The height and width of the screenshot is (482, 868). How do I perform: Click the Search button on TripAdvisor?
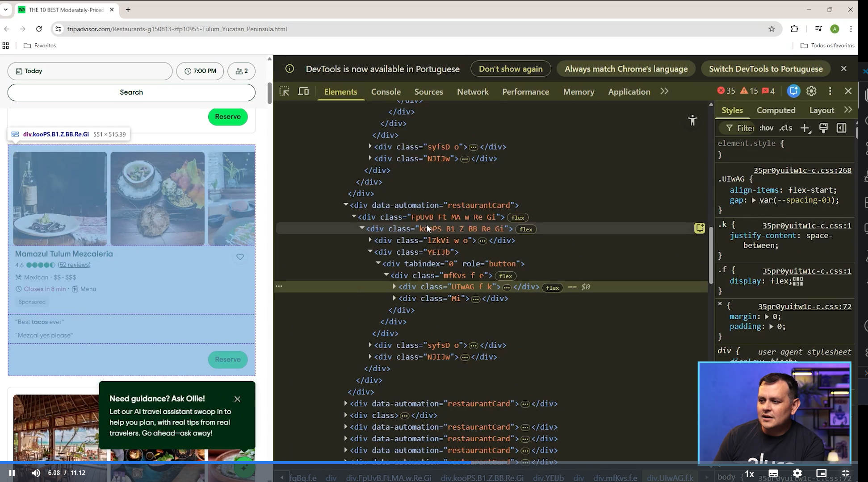pos(131,92)
